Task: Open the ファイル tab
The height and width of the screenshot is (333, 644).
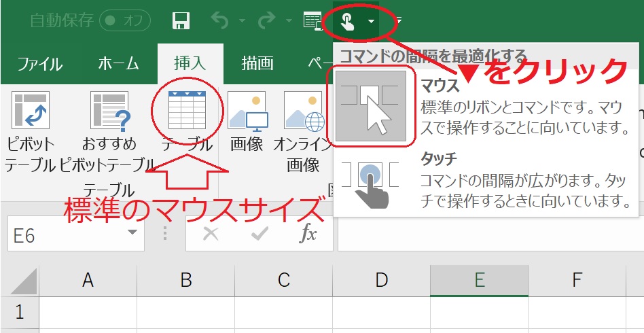Action: click(40, 64)
